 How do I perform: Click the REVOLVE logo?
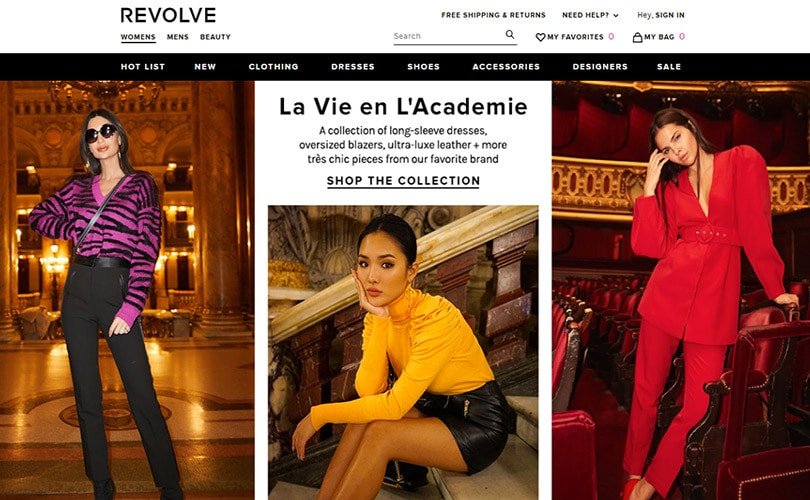click(x=168, y=15)
